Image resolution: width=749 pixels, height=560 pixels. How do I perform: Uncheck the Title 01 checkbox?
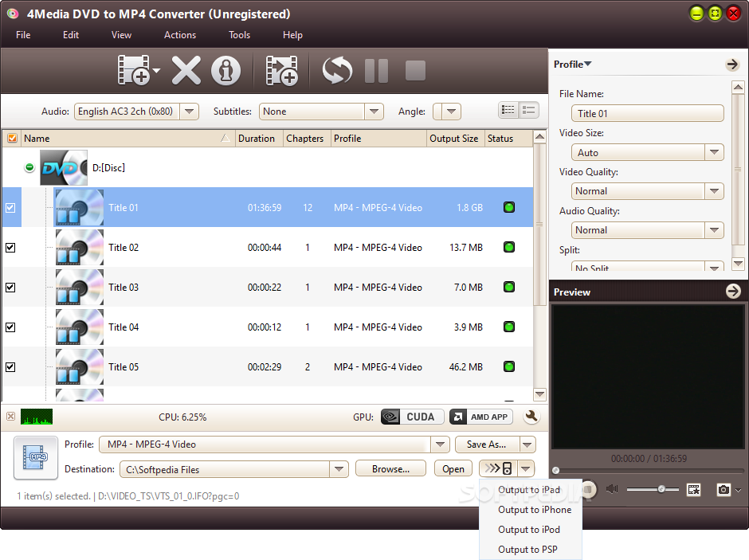tap(10, 208)
